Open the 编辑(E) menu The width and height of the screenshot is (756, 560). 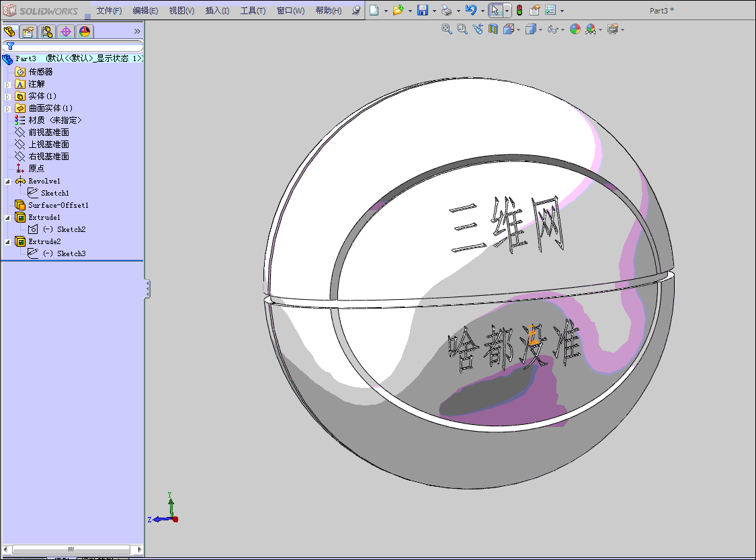tap(145, 11)
